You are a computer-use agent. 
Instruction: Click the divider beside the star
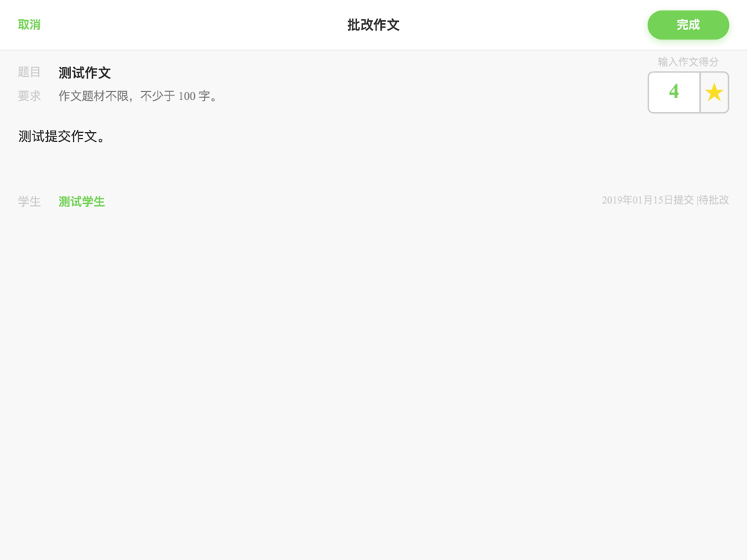pos(700,93)
